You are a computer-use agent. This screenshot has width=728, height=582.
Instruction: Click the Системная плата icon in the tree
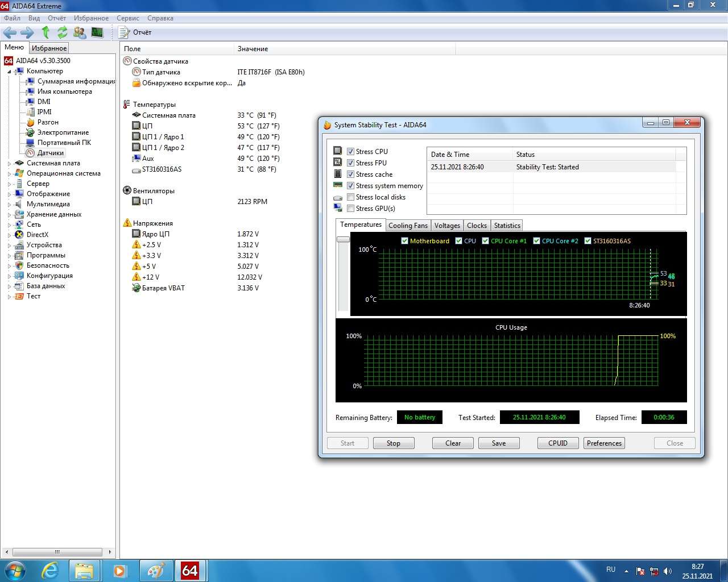[19, 163]
